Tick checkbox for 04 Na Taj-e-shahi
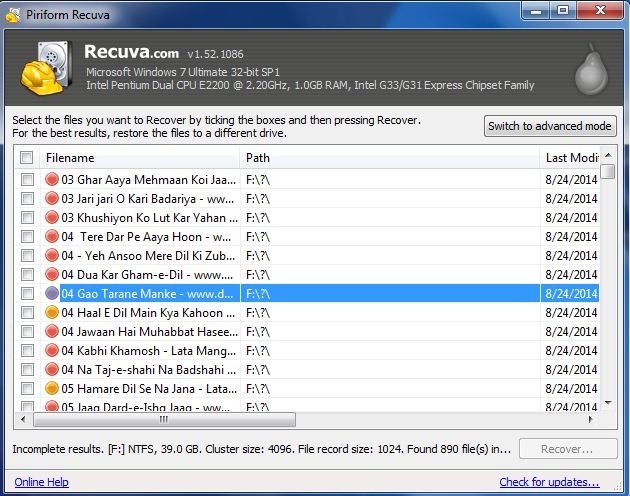Screen dimensions: 630x496 [27, 369]
